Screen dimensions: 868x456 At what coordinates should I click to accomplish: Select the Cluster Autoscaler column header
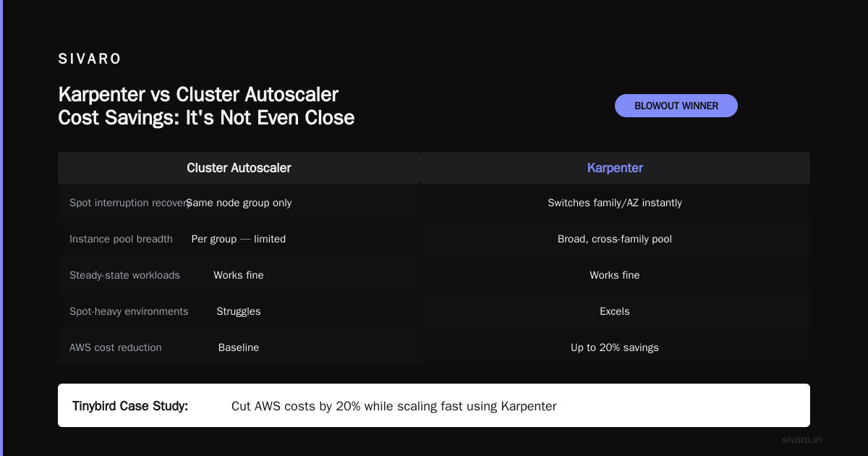[x=239, y=168]
